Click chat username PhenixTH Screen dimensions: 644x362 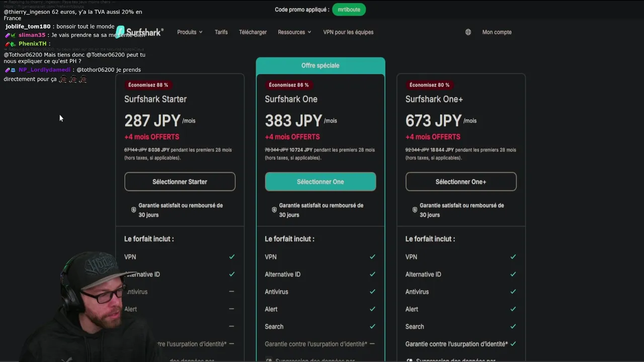pyautogui.click(x=32, y=44)
